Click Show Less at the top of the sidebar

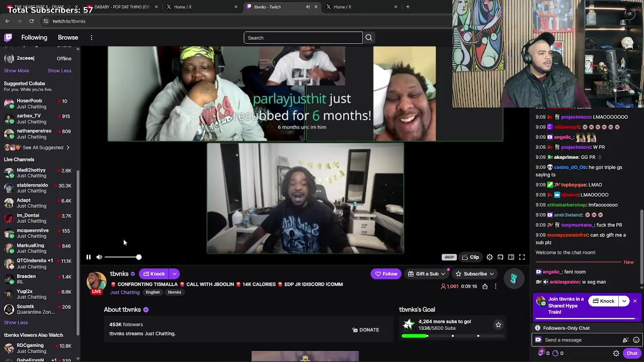(59, 71)
